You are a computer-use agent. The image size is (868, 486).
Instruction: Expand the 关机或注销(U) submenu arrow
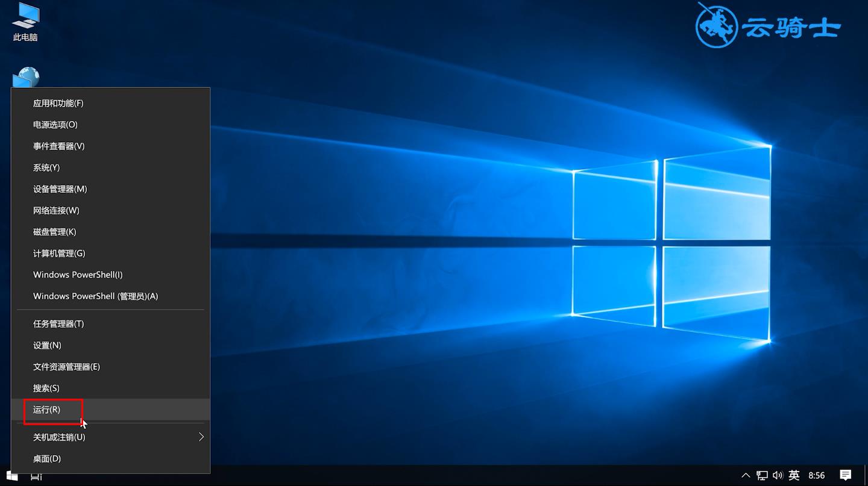pyautogui.click(x=201, y=437)
